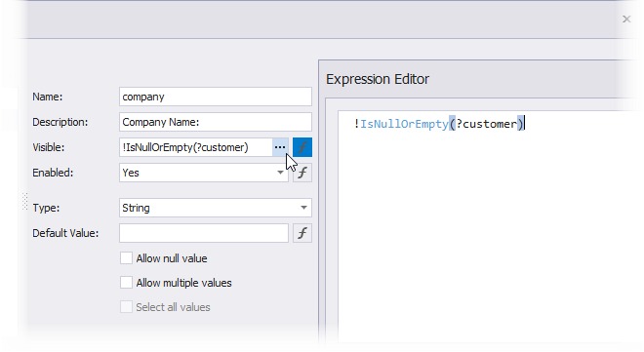This screenshot has height=352, width=644.
Task: Click the ?customer parameter in the expression
Action: pyautogui.click(x=486, y=124)
